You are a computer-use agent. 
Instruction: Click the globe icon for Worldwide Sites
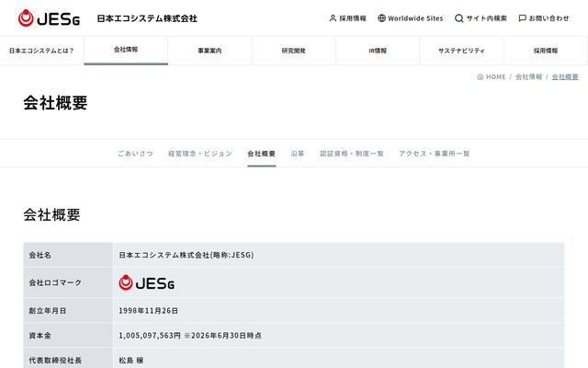coord(381,18)
